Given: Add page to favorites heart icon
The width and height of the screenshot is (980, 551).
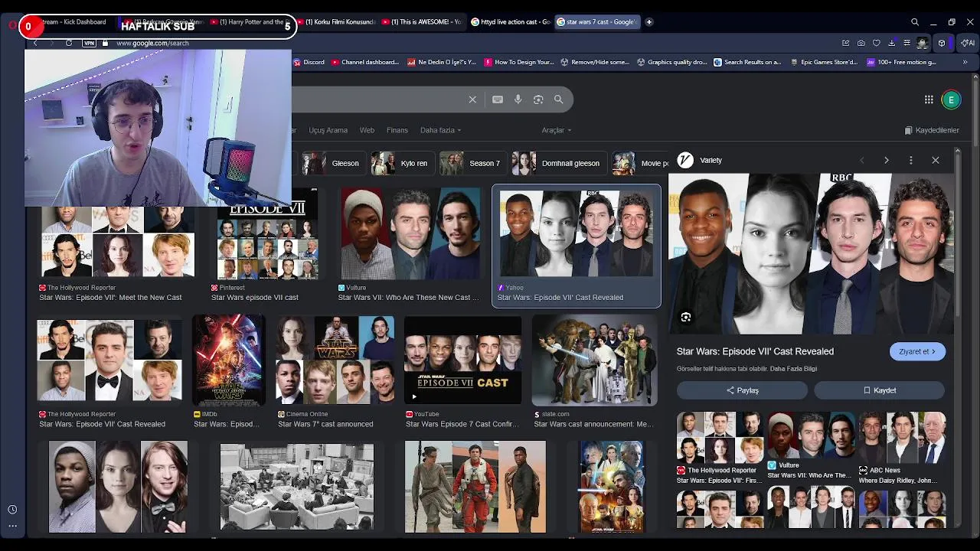Looking at the screenshot, I should [877, 43].
